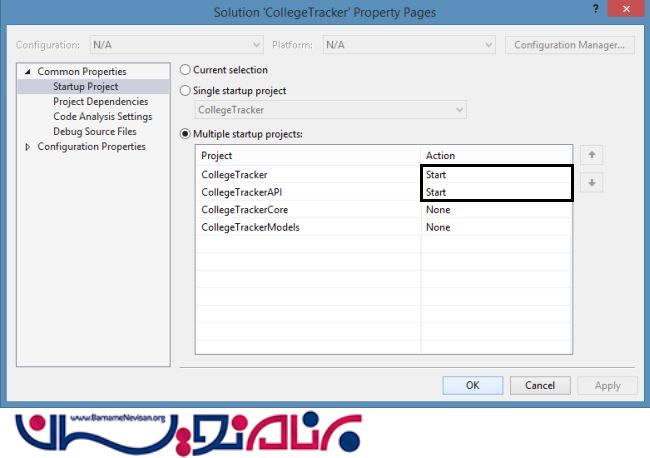Screen dimensions: 650x458
Task: Open Code Analysis Settings page
Action: [x=103, y=116]
